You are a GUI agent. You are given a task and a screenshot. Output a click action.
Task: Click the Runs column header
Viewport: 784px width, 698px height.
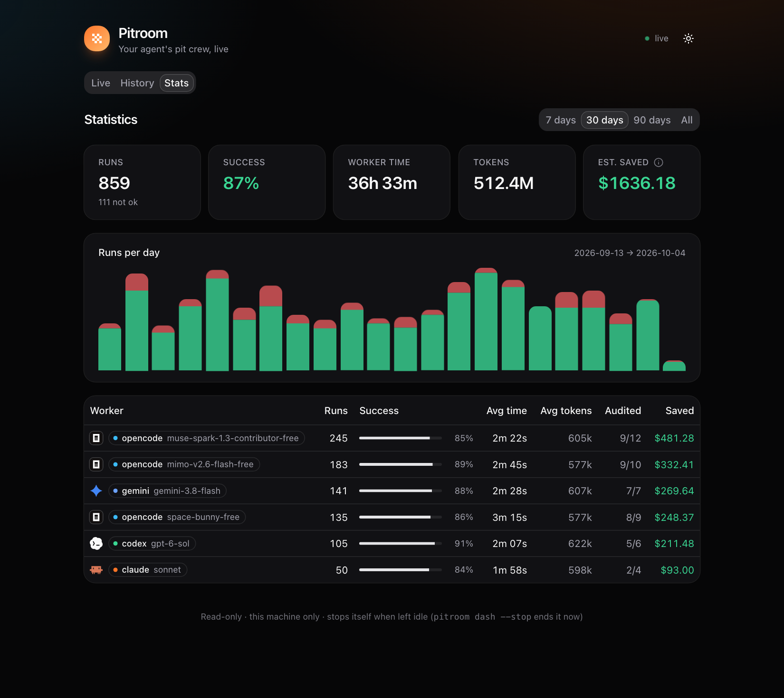[336, 411]
